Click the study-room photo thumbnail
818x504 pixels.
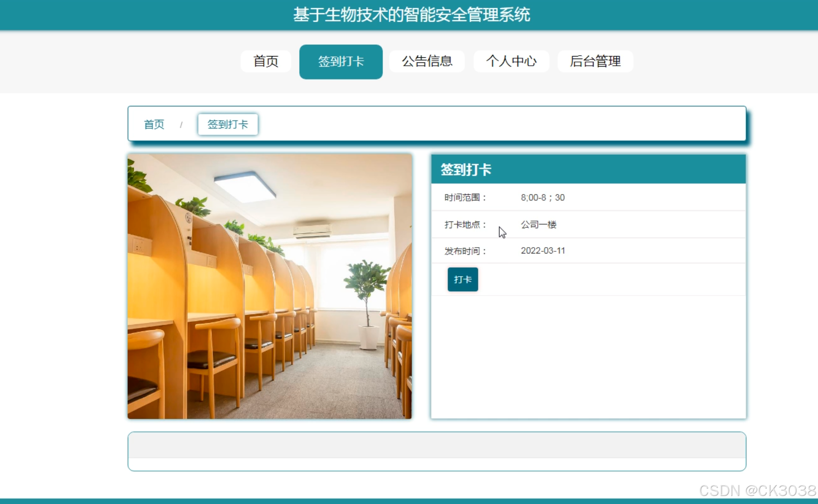(270, 286)
